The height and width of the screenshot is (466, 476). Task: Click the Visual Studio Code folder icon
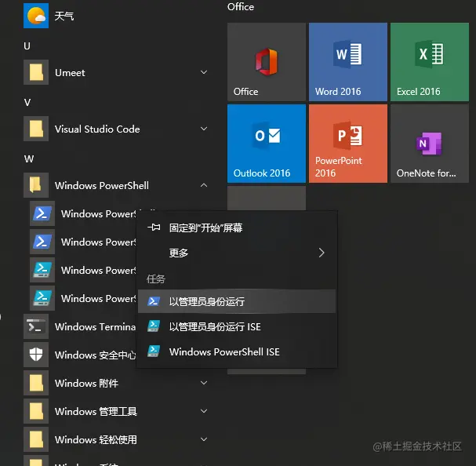click(x=36, y=129)
